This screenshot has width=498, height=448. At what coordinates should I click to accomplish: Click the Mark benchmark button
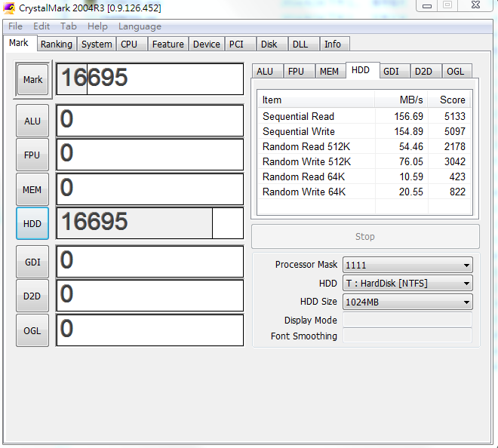[x=32, y=79]
